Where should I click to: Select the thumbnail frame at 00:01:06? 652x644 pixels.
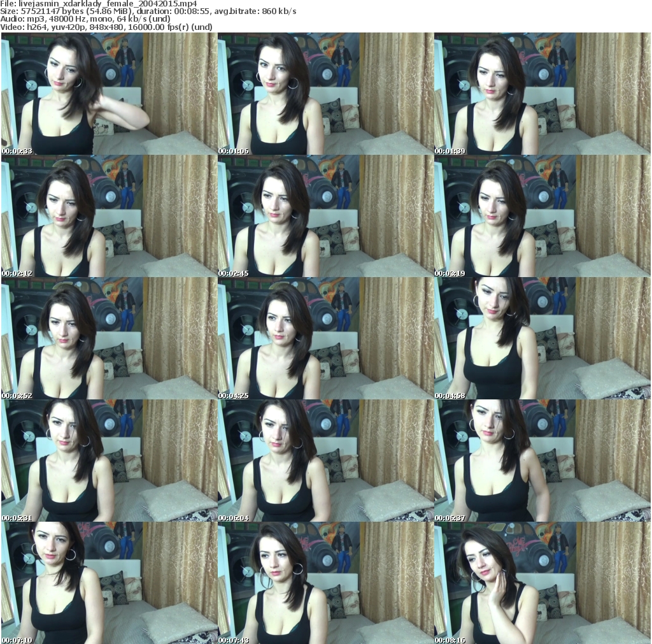325,94
